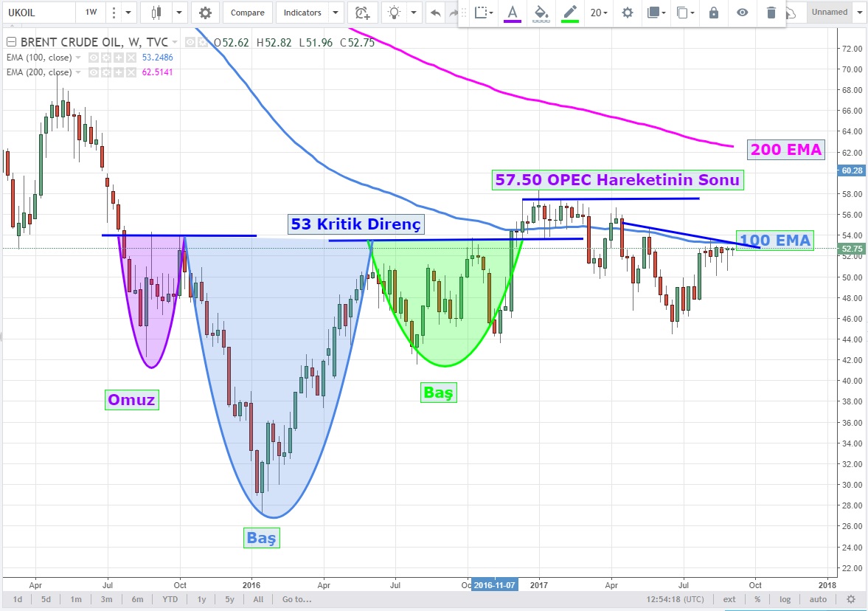Click the Go to... button
This screenshot has width=868, height=611.
click(x=297, y=599)
